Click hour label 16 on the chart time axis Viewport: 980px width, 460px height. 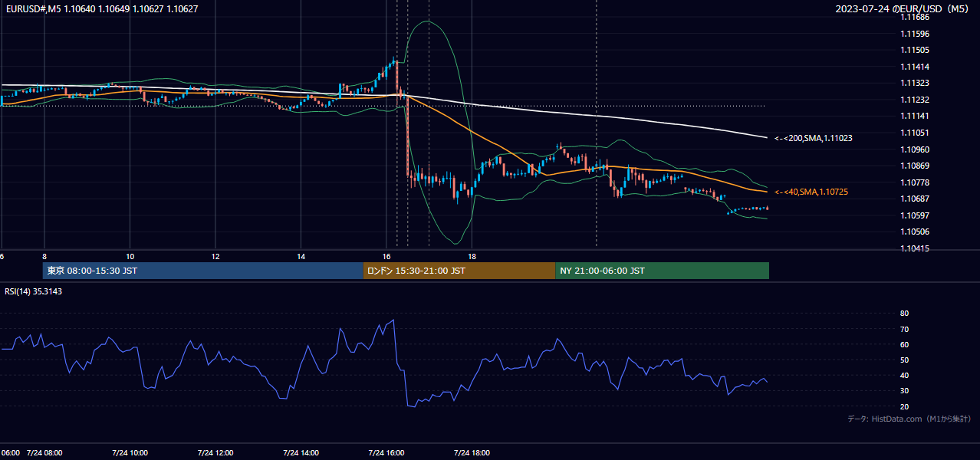coord(386,256)
